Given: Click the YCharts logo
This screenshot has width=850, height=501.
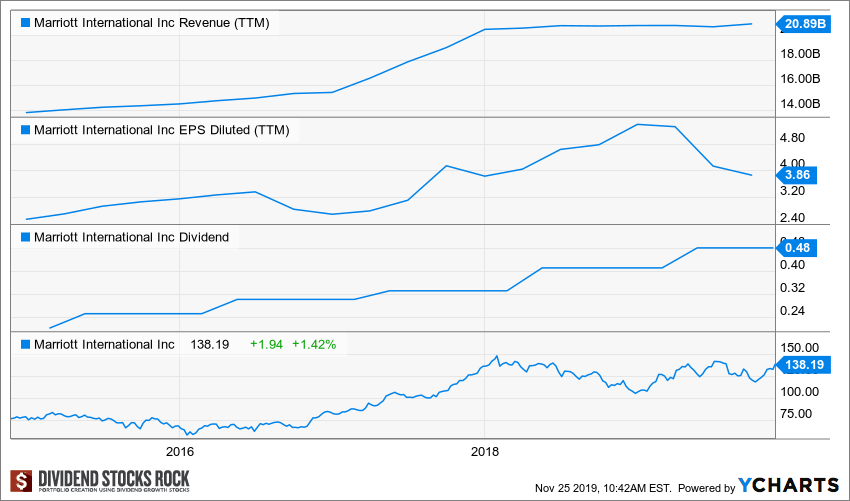Looking at the screenshot, I should 789,485.
